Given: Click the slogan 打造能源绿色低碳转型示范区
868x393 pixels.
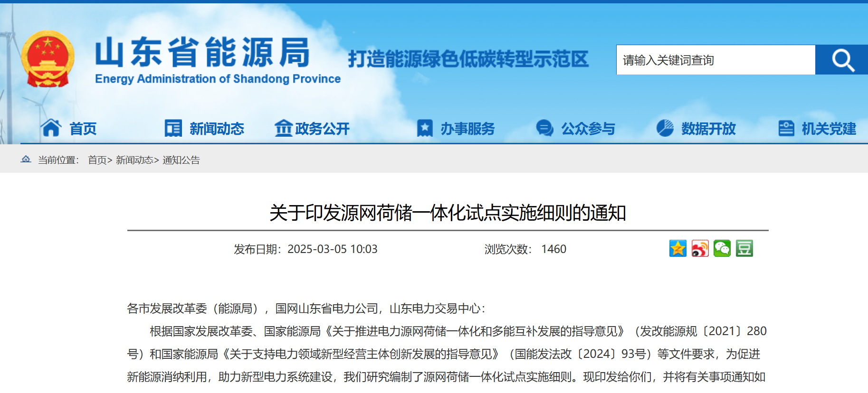Looking at the screenshot, I should pos(468,59).
